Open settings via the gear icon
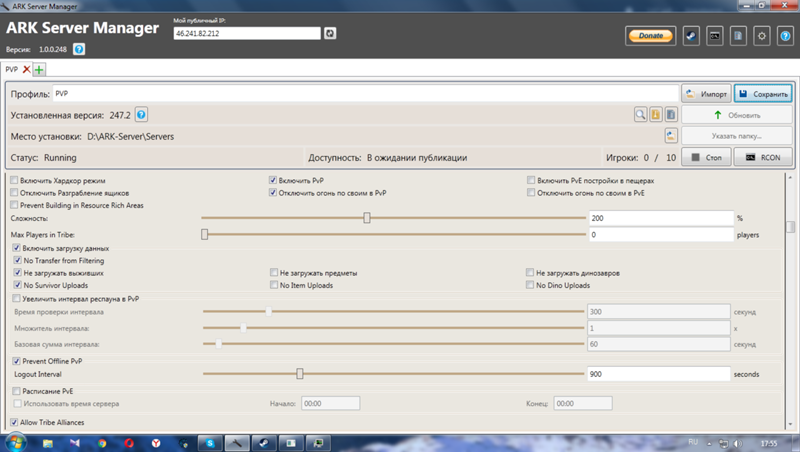Screen dimensions: 800x452 pyautogui.click(x=762, y=36)
